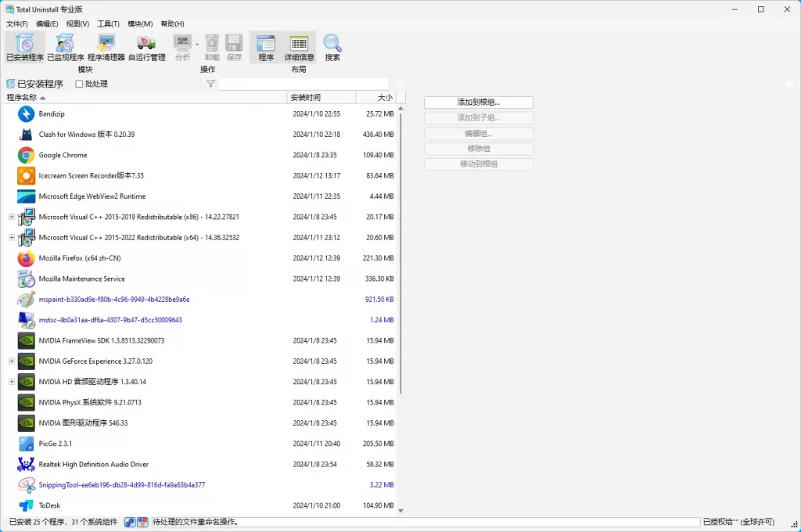Screen dimensions: 801x532
Task: Click the 添加到子组... button
Action: [479, 117]
